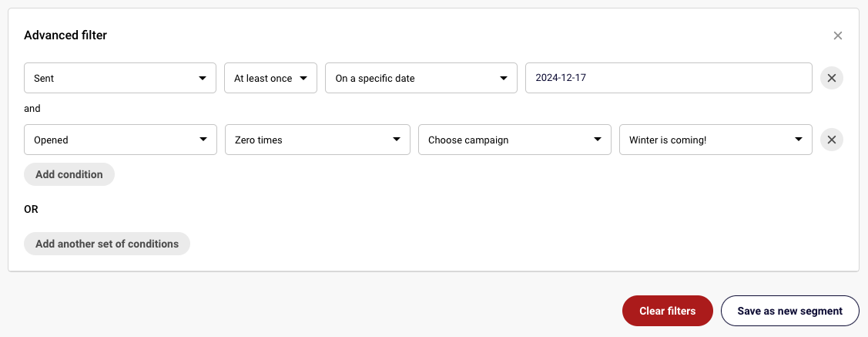The height and width of the screenshot is (337, 868).
Task: Click the date field showing 2024-12-17
Action: click(x=668, y=78)
